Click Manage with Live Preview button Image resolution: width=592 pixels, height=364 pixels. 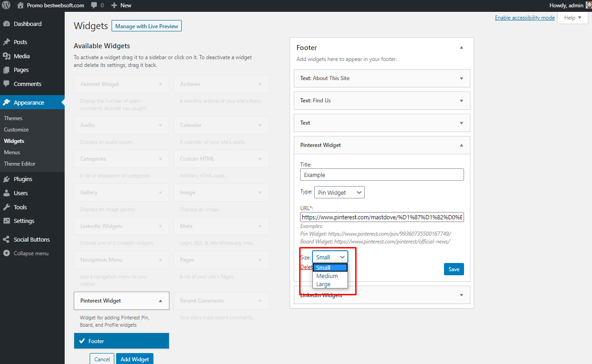point(147,26)
